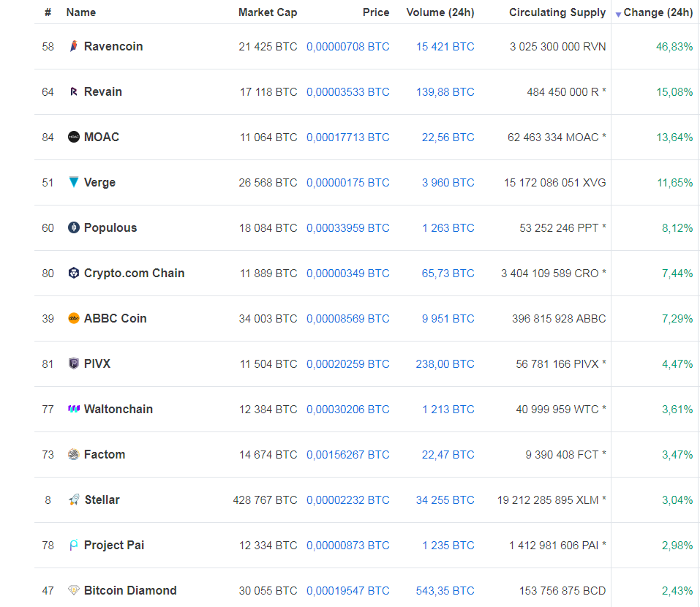Click ABBC Coin volume 9 951 BTC
700x607 pixels.
[x=448, y=319]
